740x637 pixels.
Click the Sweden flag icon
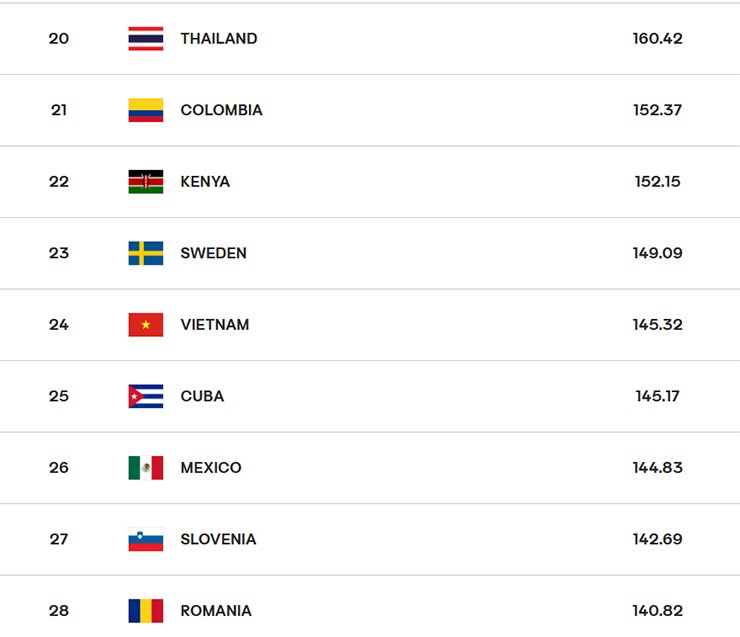pos(146,253)
